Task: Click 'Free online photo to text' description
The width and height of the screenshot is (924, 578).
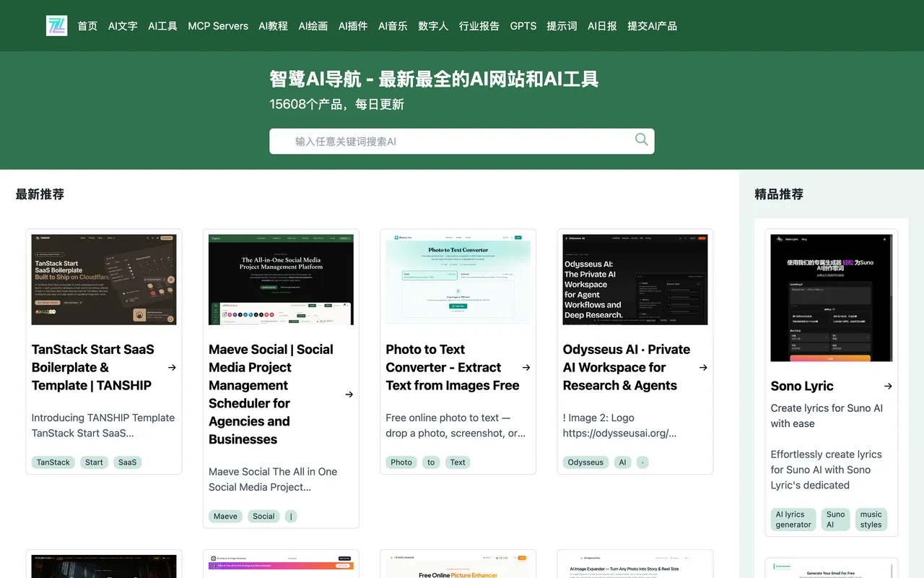Action: pyautogui.click(x=456, y=426)
